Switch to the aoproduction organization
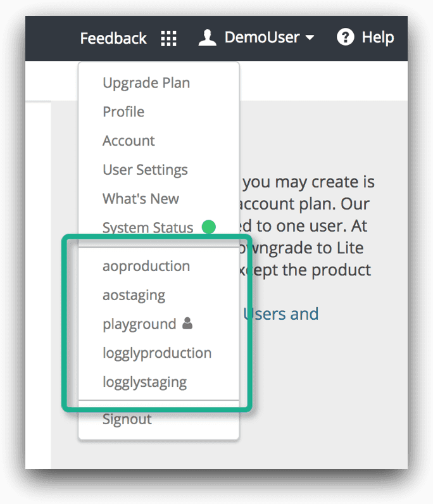The width and height of the screenshot is (433, 504). tap(146, 266)
